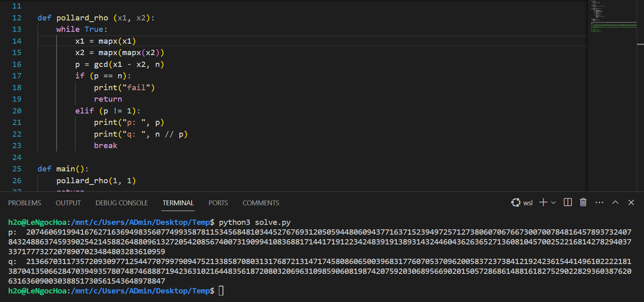
Task: Click line number 20 in the gutter
Action: (x=17, y=111)
